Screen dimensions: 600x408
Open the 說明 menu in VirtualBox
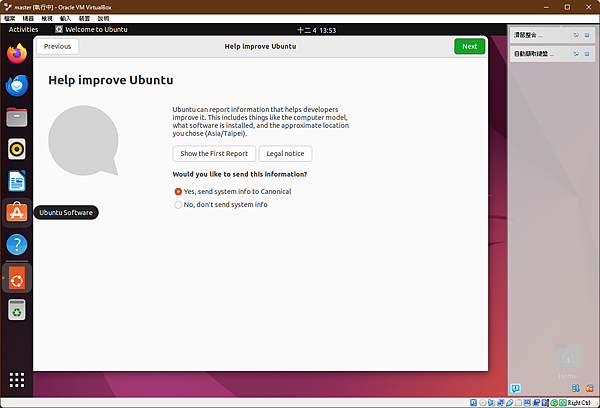click(103, 18)
